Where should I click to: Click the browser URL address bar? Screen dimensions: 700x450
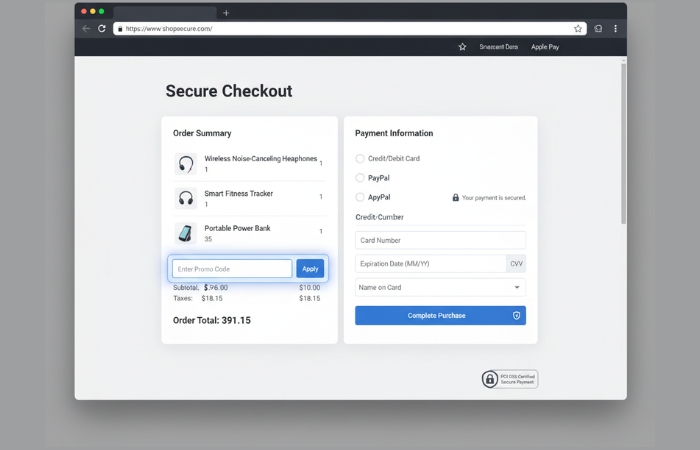(350, 29)
